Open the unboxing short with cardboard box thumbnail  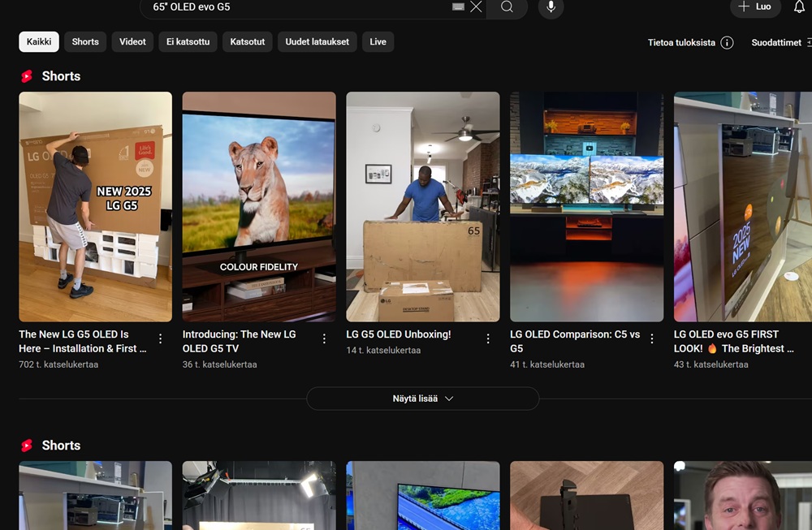[x=423, y=206]
